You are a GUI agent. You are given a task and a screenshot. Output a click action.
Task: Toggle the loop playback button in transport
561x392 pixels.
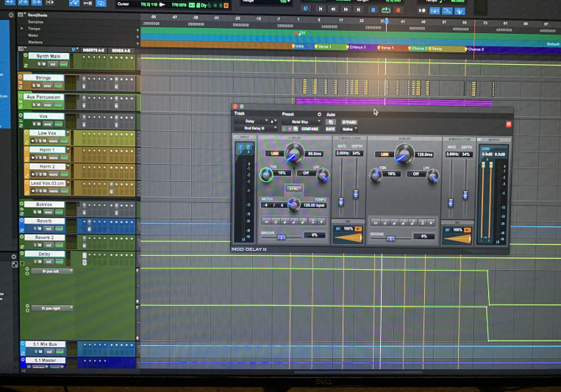tap(386, 10)
